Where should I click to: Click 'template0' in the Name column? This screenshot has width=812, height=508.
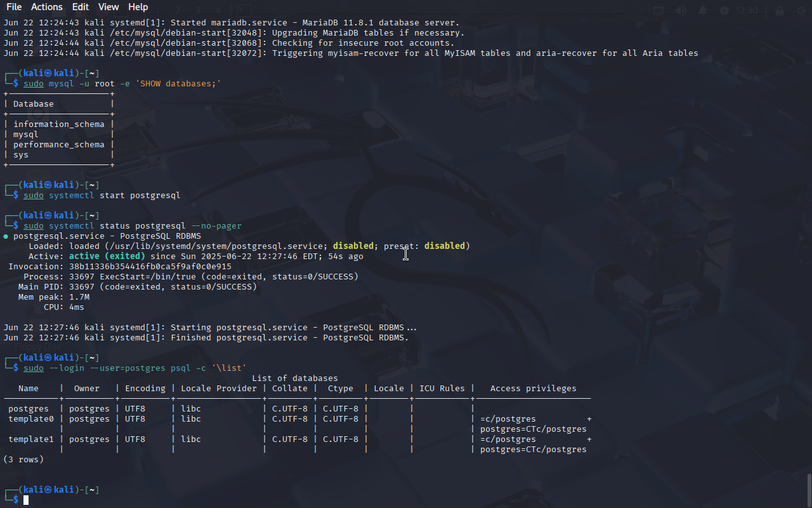(x=31, y=419)
